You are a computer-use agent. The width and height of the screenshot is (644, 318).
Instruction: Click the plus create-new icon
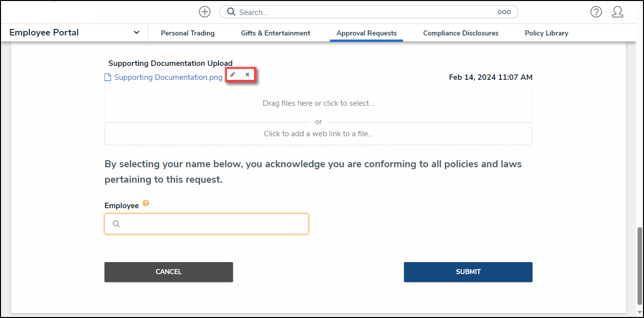(x=204, y=12)
